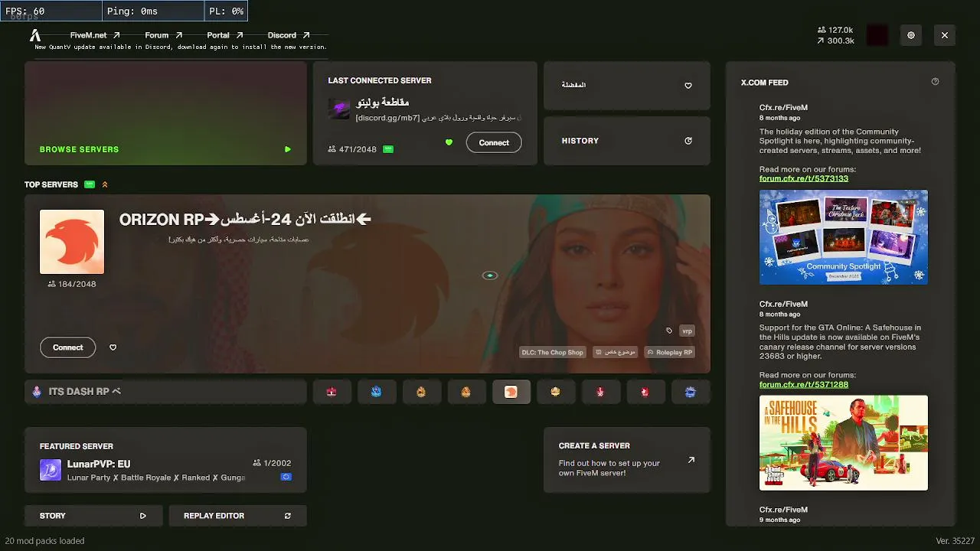Open the History panel
This screenshot has height=551, width=980.
tap(627, 141)
